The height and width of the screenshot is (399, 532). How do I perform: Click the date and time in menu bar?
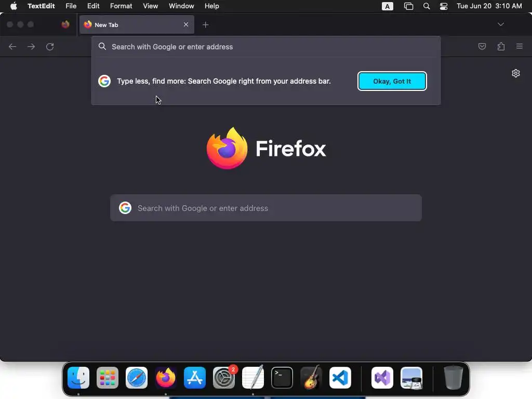[x=489, y=6]
